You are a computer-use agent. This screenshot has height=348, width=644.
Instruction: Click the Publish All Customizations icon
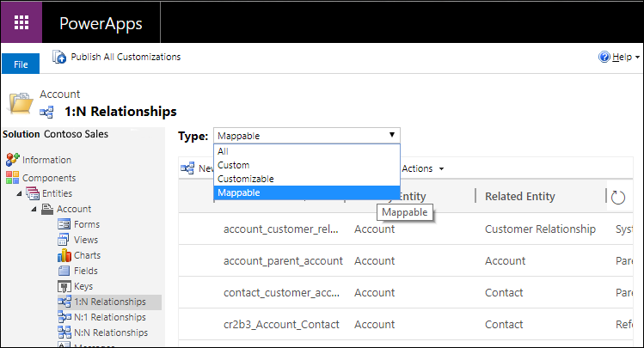click(59, 57)
